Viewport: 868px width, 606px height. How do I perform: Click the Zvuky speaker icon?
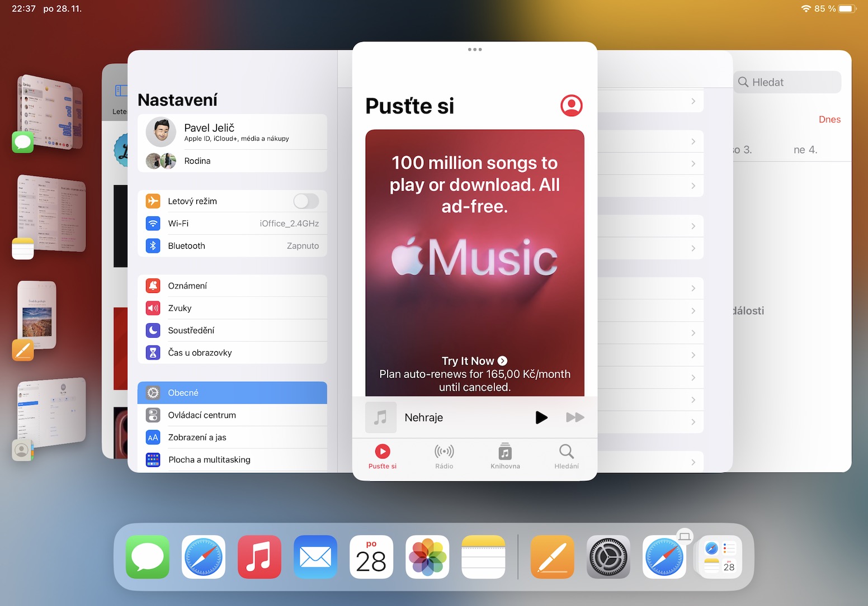click(x=153, y=308)
